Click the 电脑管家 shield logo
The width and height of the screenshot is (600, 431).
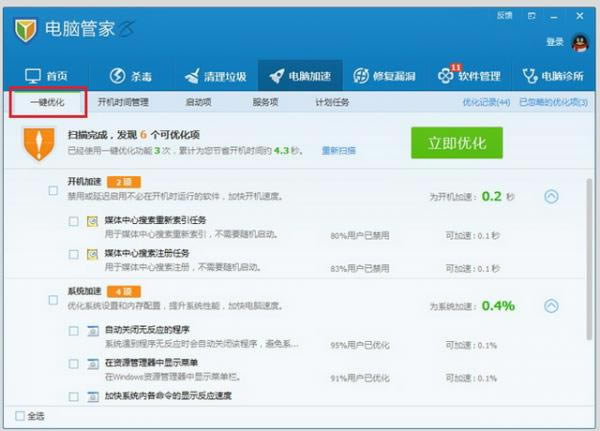(26, 31)
